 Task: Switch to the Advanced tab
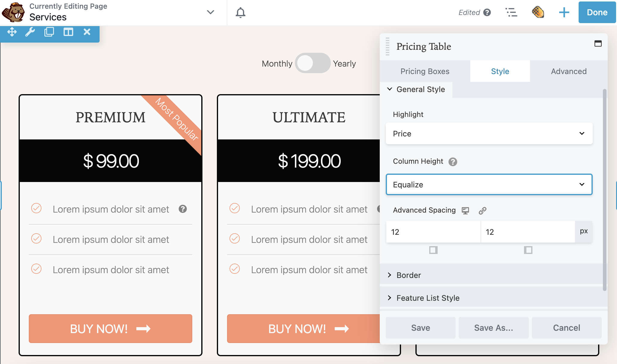coord(568,71)
